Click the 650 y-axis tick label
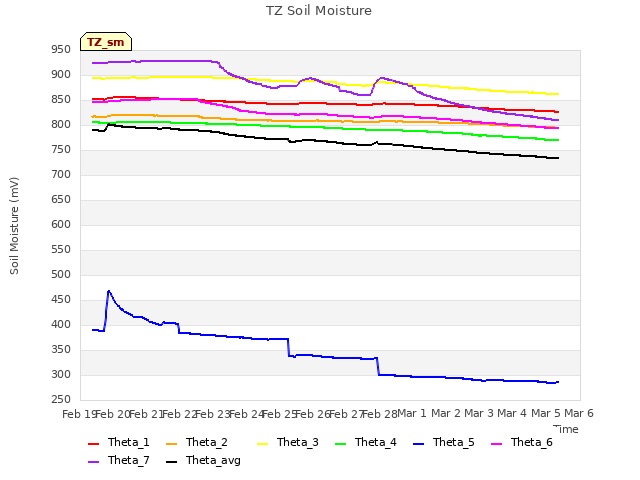Screen dimensions: 640x480 pos(61,200)
